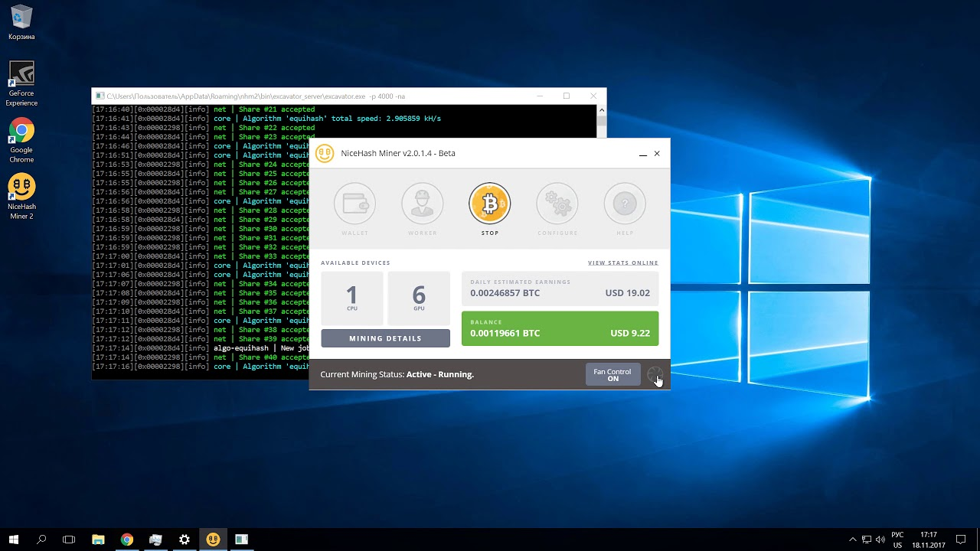980x551 pixels.
Task: Click the console window scrollbar up arrow
Action: pos(601,110)
